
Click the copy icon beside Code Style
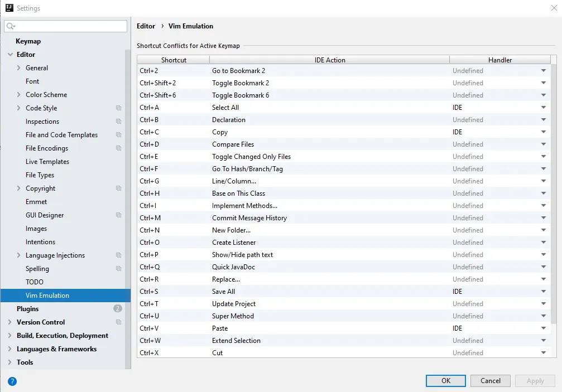click(x=119, y=108)
